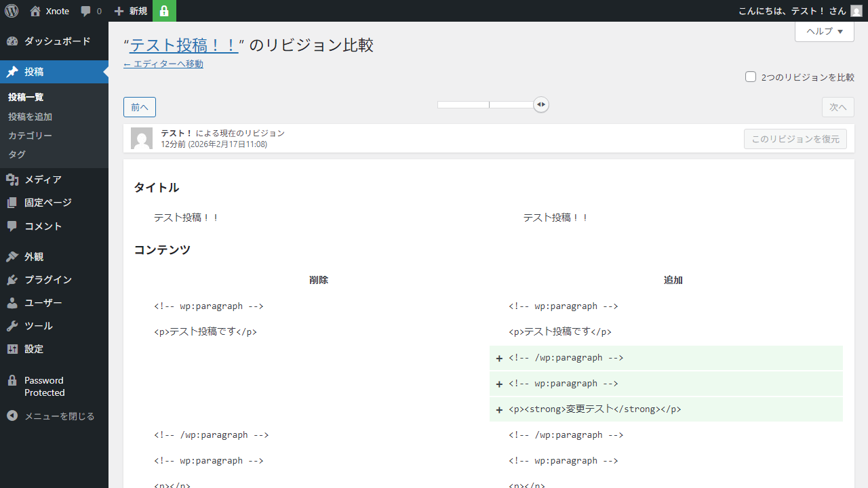Open Tools using the wrench icon
This screenshot has height=488, width=868.
(12, 325)
